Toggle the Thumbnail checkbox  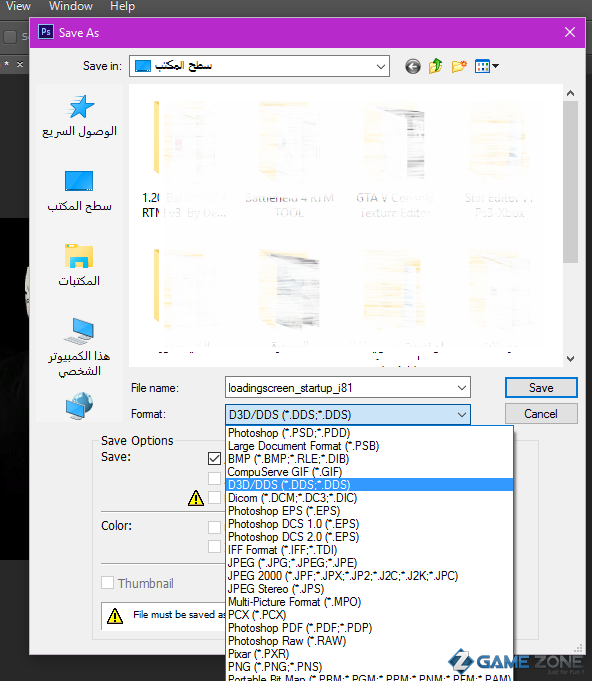click(x=107, y=582)
